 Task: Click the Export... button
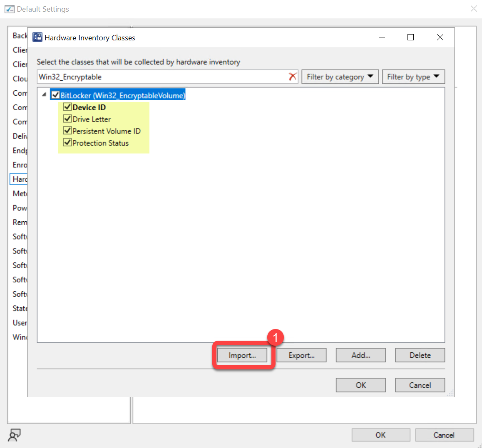coord(301,355)
